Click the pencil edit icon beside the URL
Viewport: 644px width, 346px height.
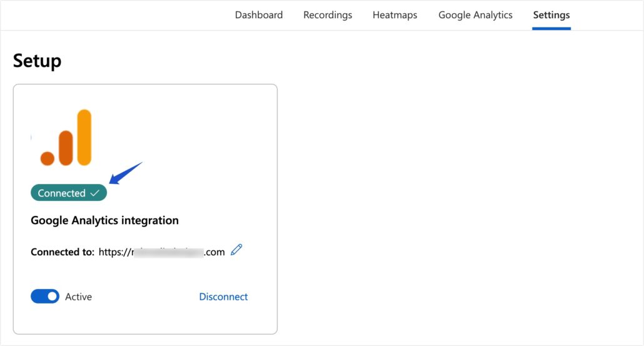point(236,250)
